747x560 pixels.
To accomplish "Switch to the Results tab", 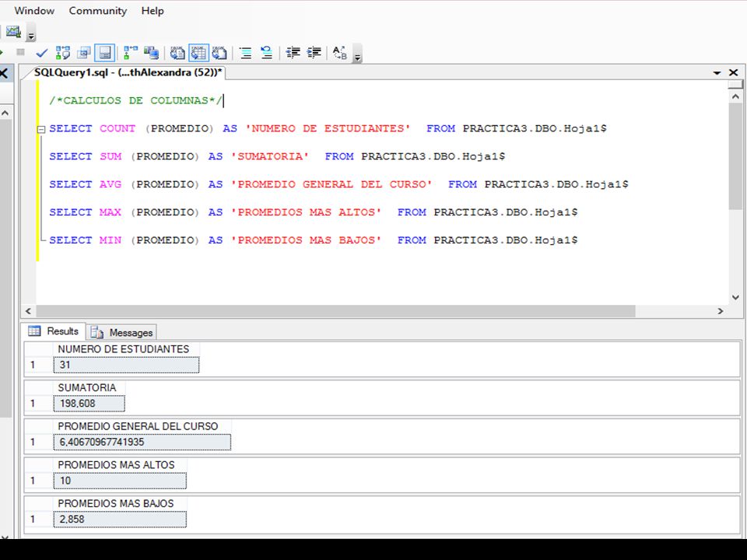I will click(x=54, y=331).
